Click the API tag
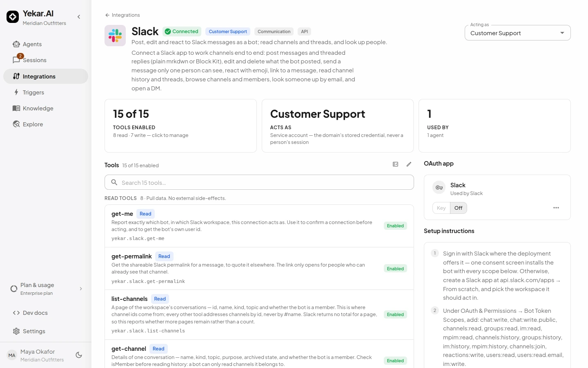 305,31
